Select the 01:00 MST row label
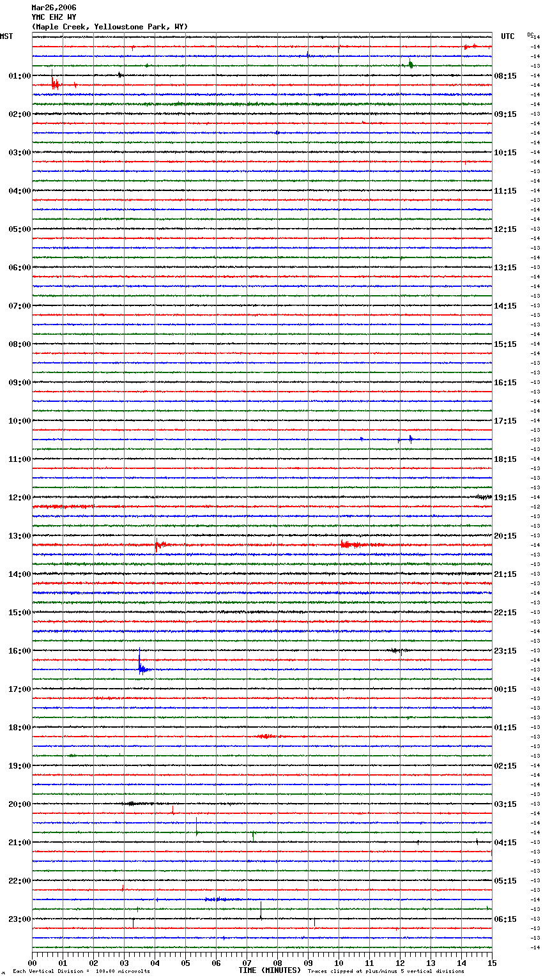This screenshot has width=543, height=980. coord(19,76)
